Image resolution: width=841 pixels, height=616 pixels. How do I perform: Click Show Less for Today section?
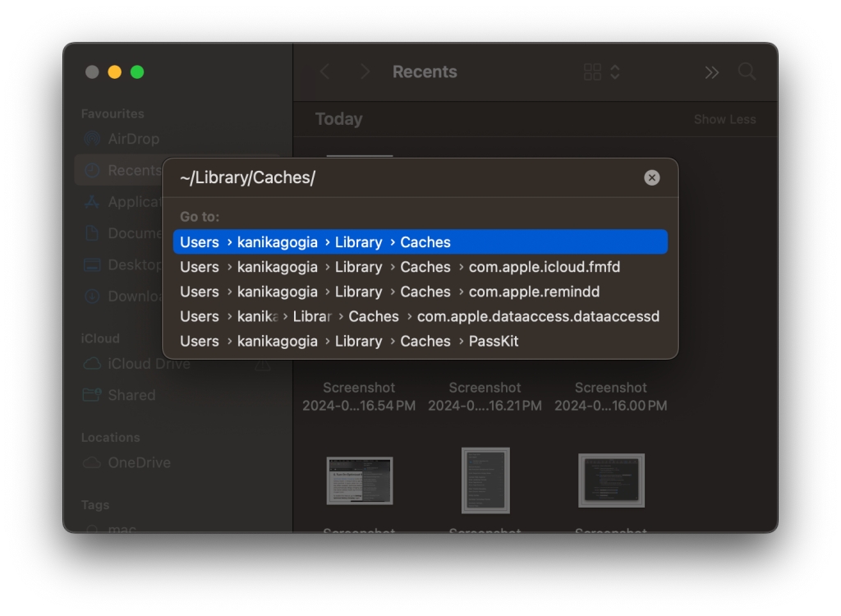click(725, 119)
